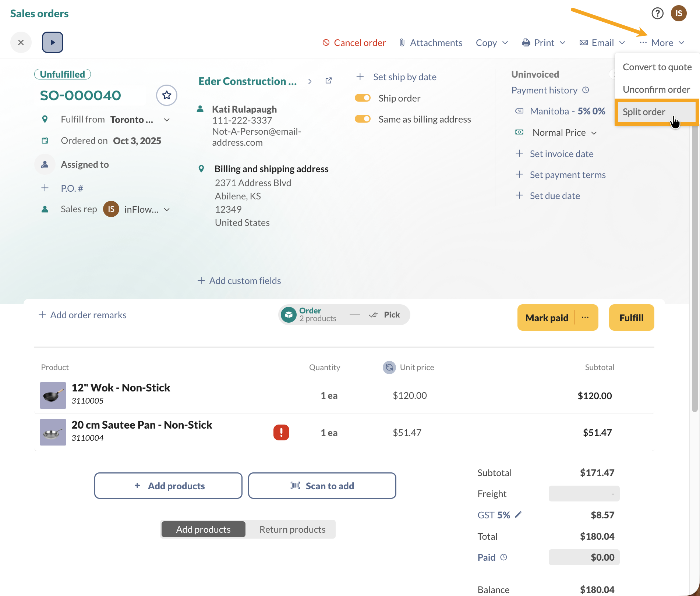Disable Same as billing address
Image resolution: width=700 pixels, height=596 pixels.
point(363,119)
